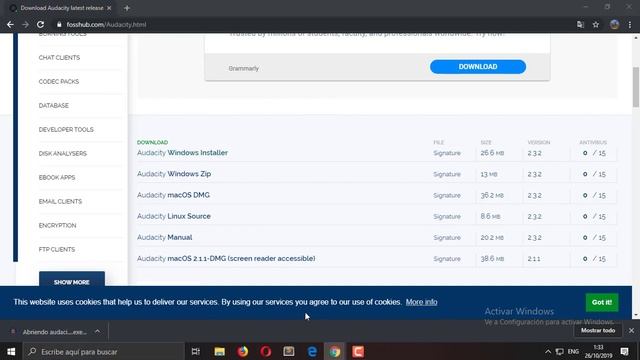640x360 pixels.
Task: Open the Chrome profile avatar
Action: [x=614, y=24]
